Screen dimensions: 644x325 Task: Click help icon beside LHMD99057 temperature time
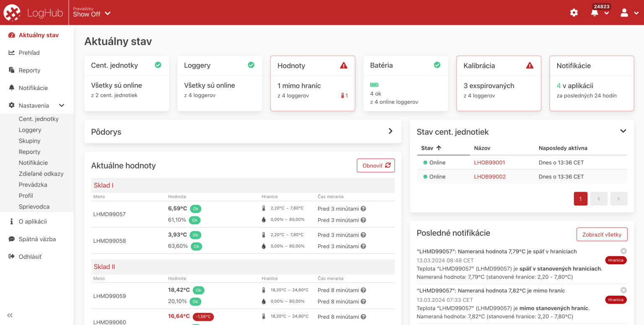pos(364,208)
